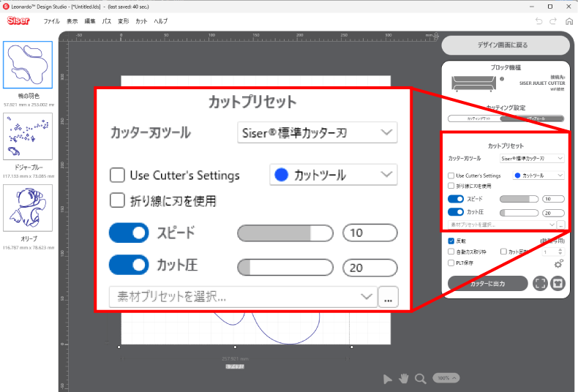Check the Use Cutter's Settings box

click(x=451, y=176)
